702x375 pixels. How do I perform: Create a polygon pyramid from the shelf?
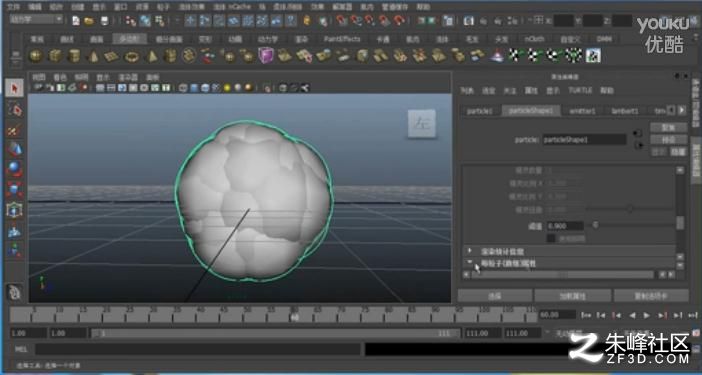[151, 56]
